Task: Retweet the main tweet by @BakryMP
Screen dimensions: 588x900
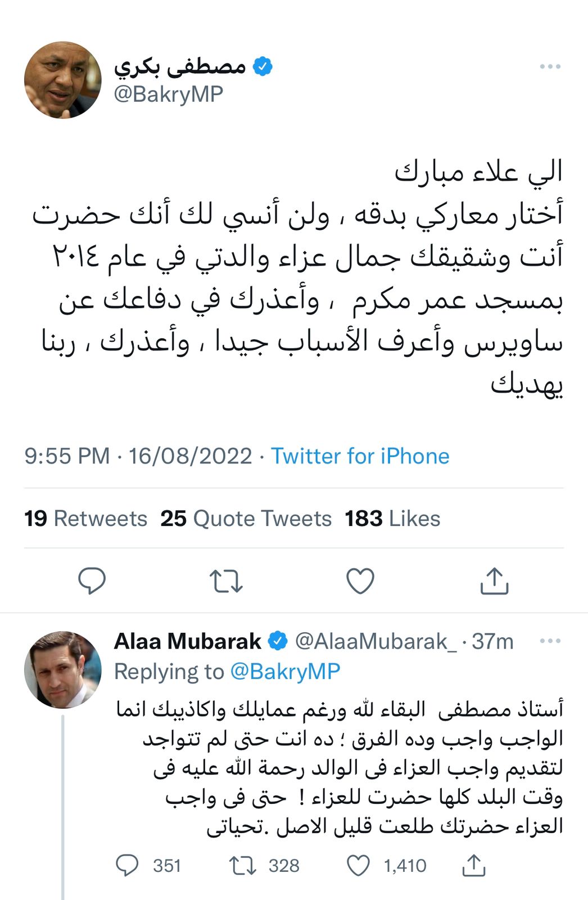Action: click(226, 581)
